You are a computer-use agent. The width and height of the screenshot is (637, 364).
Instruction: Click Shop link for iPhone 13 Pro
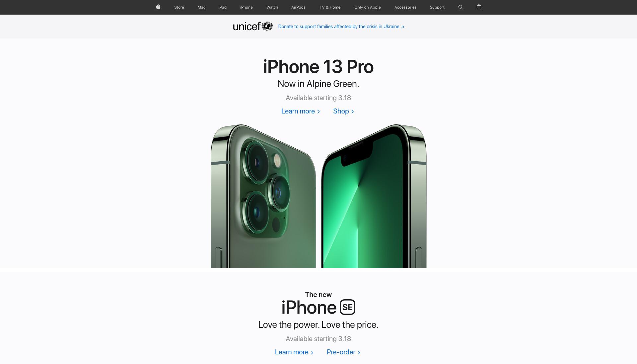click(x=344, y=111)
